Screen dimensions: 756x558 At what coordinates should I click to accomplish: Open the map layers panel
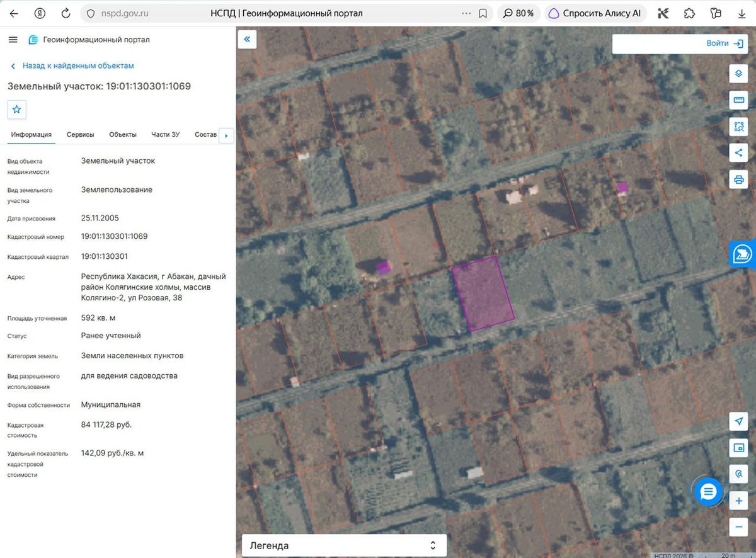tap(738, 74)
